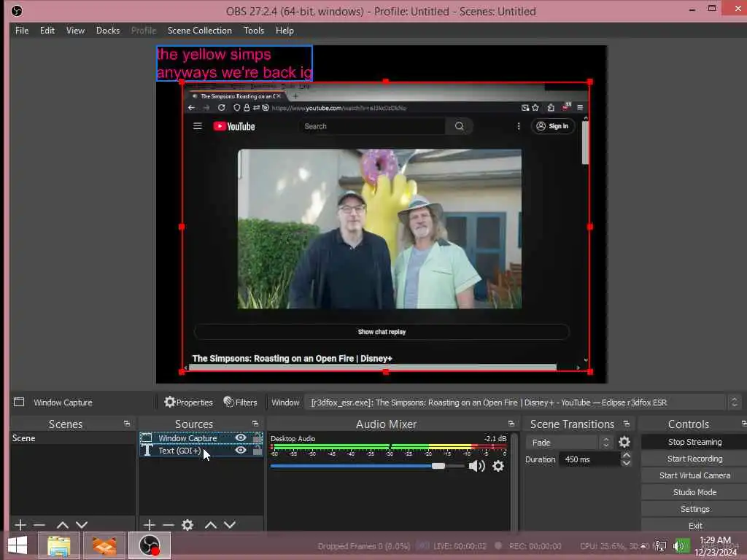This screenshot has width=747, height=560.
Task: Click the YouTube video thumbnail in preview
Action: tap(379, 229)
